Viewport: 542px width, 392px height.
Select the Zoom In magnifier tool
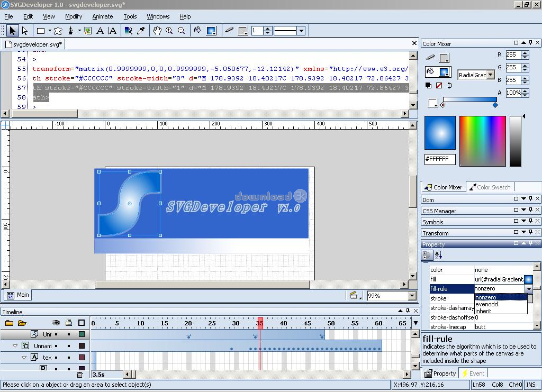[169, 31]
